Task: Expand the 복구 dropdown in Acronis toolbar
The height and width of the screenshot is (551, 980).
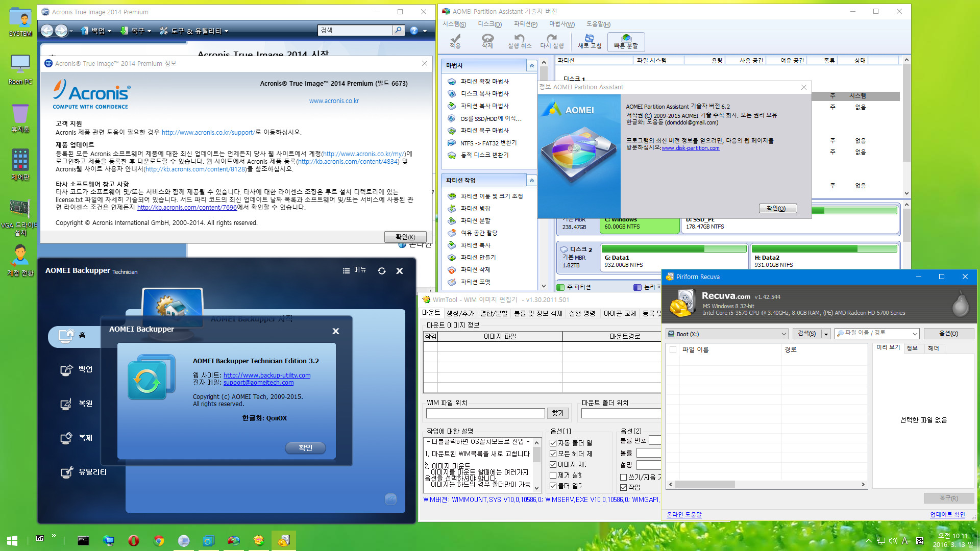Action: pos(149,32)
